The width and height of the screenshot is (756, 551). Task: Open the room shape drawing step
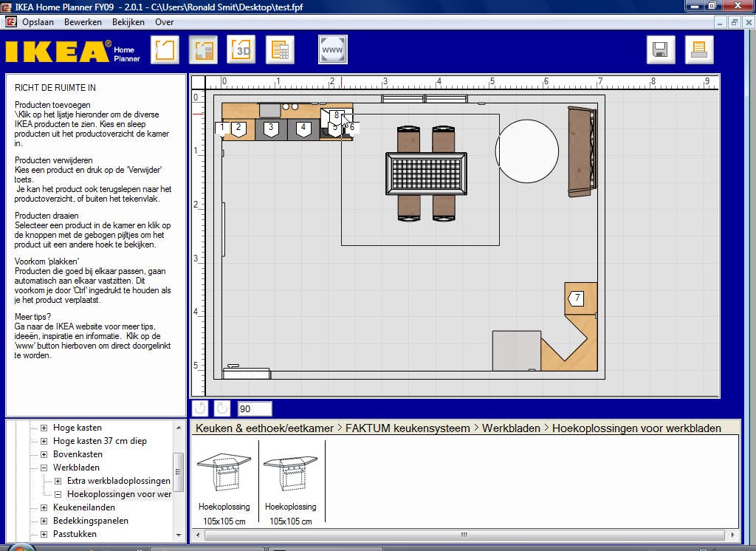coord(165,49)
